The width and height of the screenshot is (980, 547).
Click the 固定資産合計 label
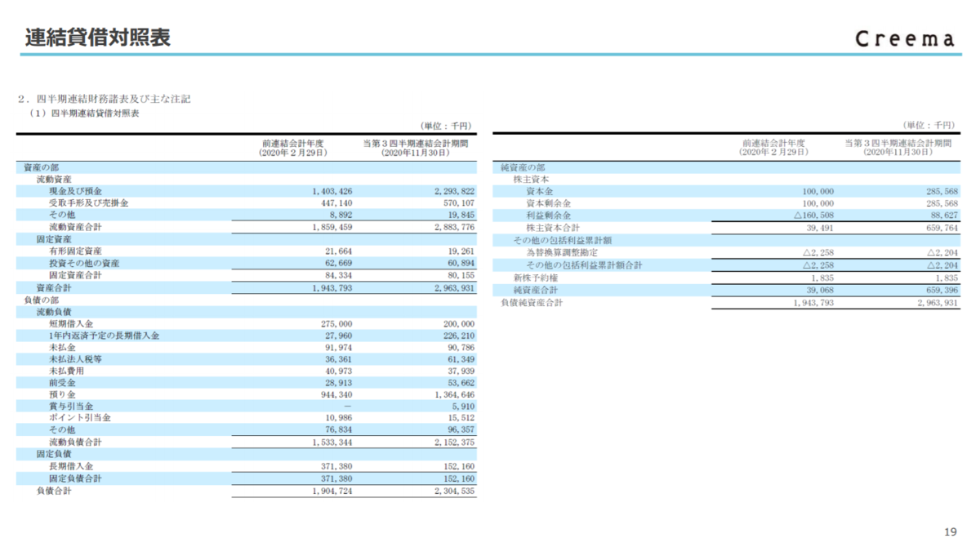(x=75, y=276)
